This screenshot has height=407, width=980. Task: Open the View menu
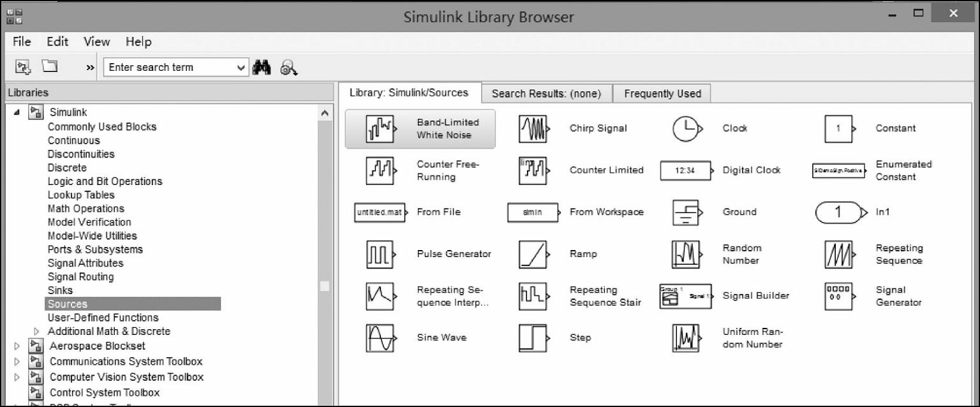coord(96,41)
